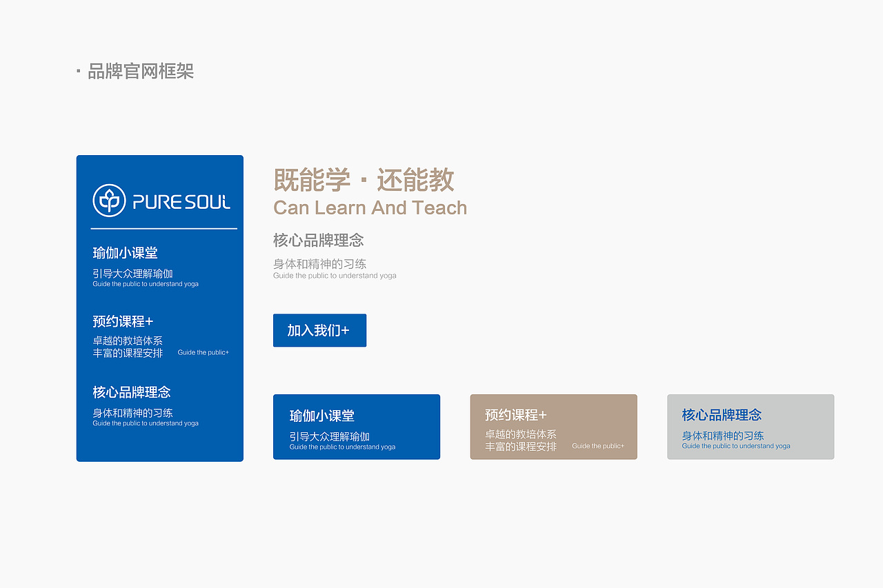Click the 既能学·还能教 headline
This screenshot has height=588, width=883.
pos(364,180)
